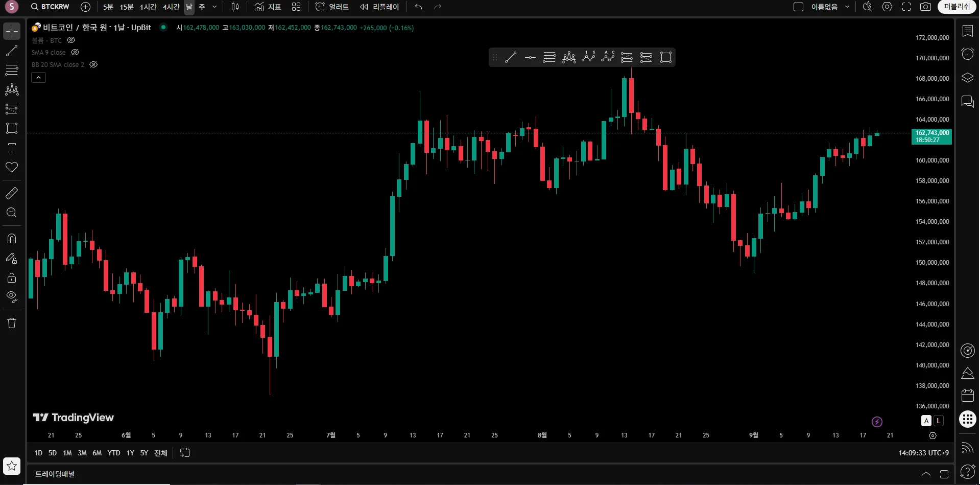Start bar 리플레이 mode
Screen dimensions: 980x485
click(379, 7)
